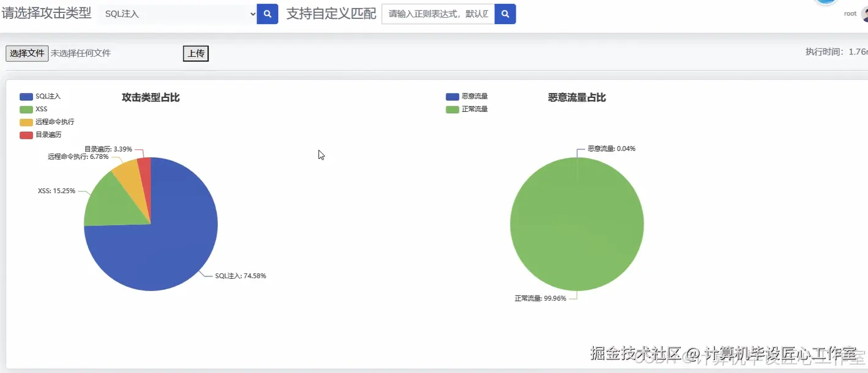Click the 正常流量 green legend square
This screenshot has height=373, width=868.
(452, 109)
